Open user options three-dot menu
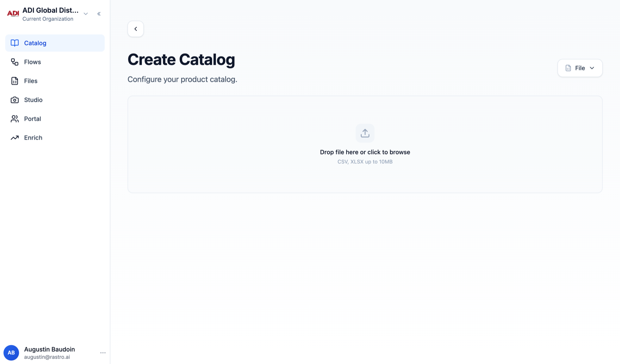 pyautogui.click(x=103, y=353)
